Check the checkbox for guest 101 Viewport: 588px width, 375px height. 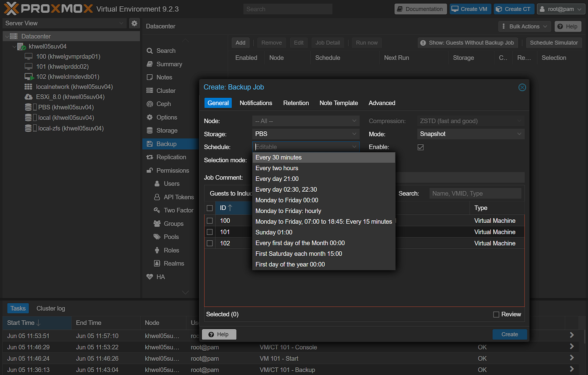tap(210, 232)
